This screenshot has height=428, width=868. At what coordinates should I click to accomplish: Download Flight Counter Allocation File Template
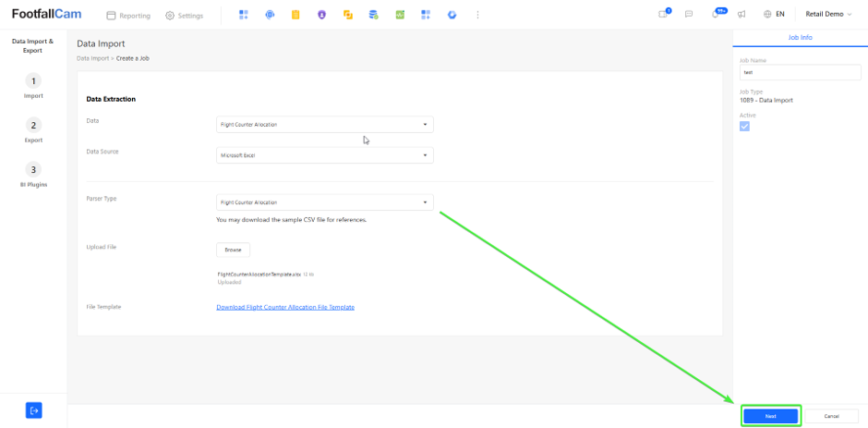click(285, 307)
